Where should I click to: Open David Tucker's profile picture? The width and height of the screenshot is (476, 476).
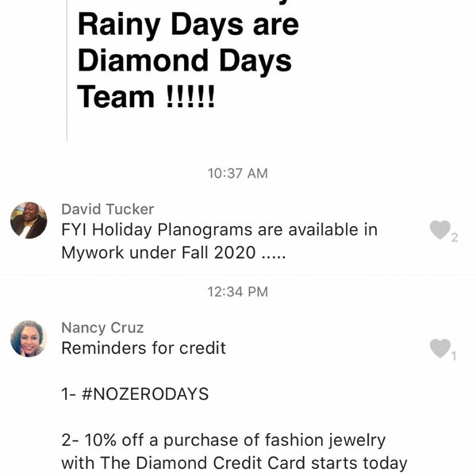[x=29, y=220]
